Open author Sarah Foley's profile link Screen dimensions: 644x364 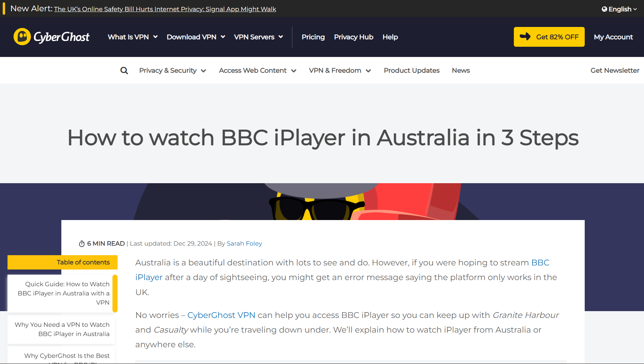pyautogui.click(x=244, y=244)
